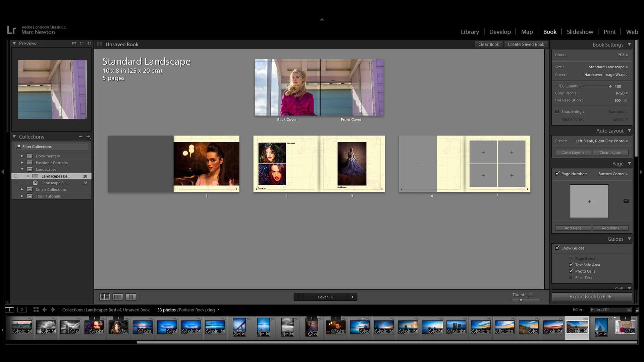Go to next spread arrow
The height and width of the screenshot is (362, 644).
tap(352, 297)
